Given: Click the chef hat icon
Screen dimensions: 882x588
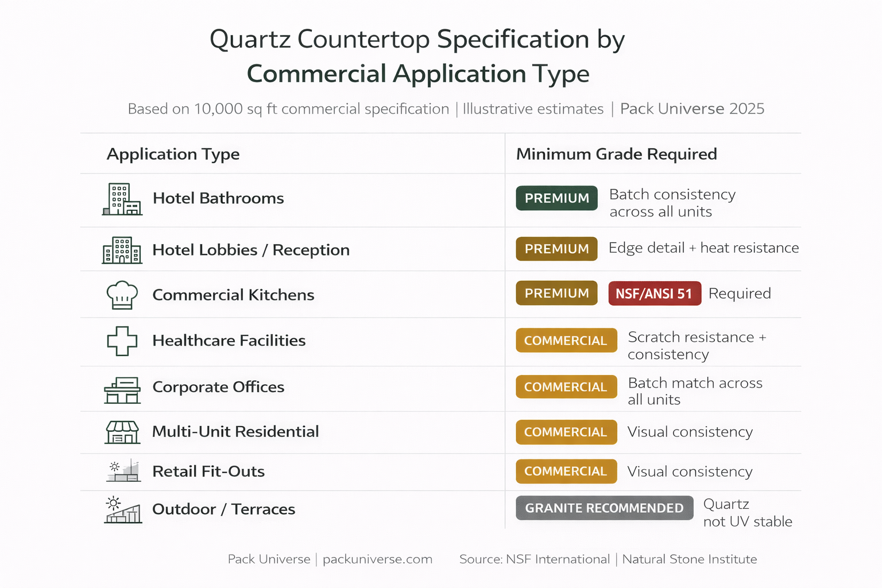Looking at the screenshot, I should click(122, 295).
